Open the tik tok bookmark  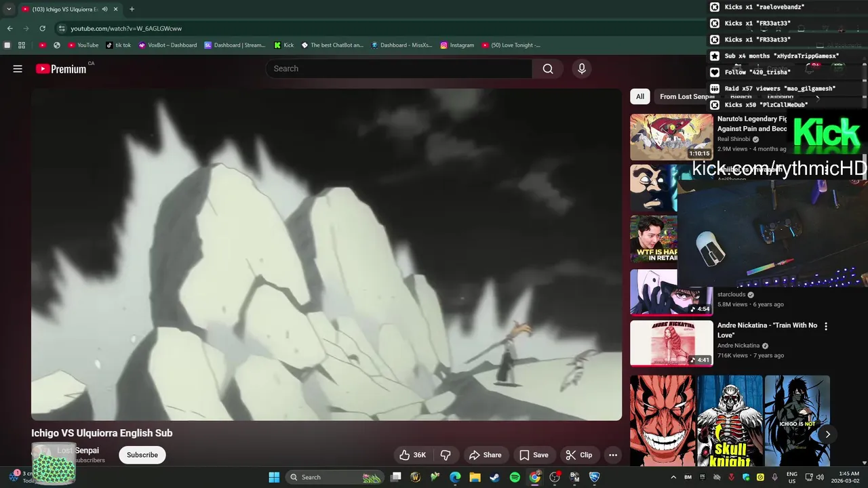118,45
